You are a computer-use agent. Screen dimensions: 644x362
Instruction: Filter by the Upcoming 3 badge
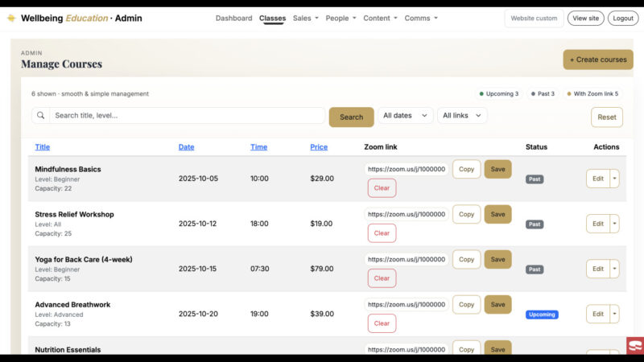(499, 93)
